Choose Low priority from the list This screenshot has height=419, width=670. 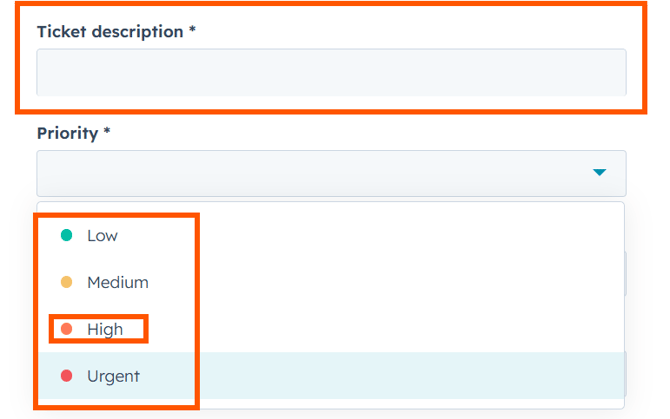[x=102, y=236]
